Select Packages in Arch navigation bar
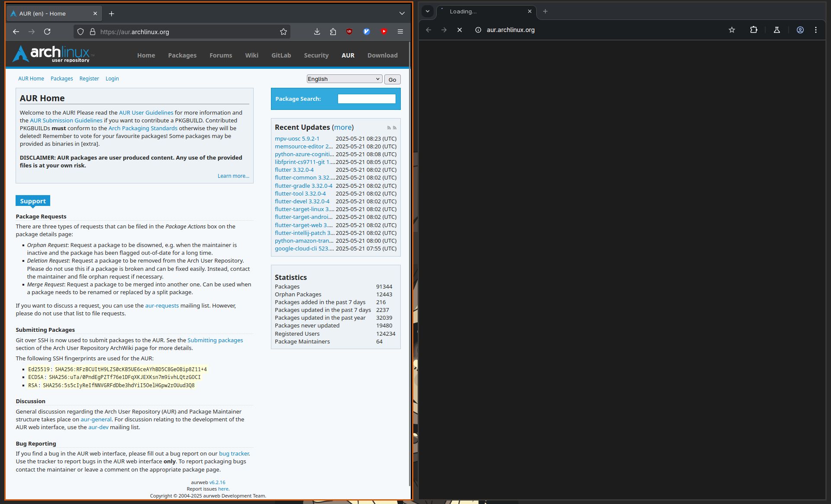Viewport: 831px width, 504px height. coord(182,55)
